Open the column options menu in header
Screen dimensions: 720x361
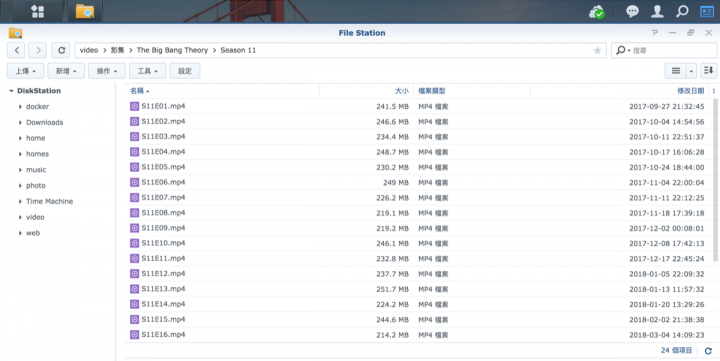714,91
